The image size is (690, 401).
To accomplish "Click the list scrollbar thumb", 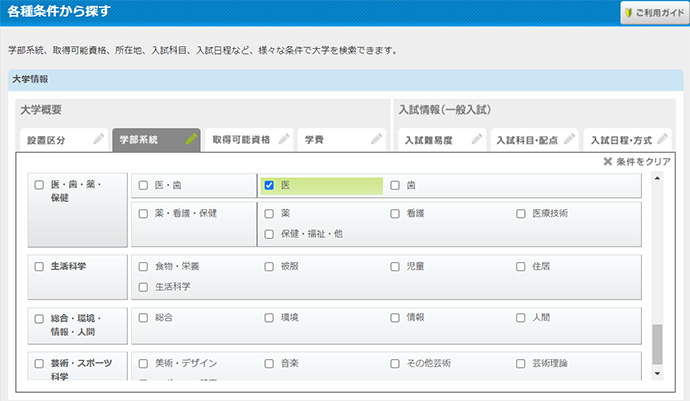I will click(x=657, y=344).
